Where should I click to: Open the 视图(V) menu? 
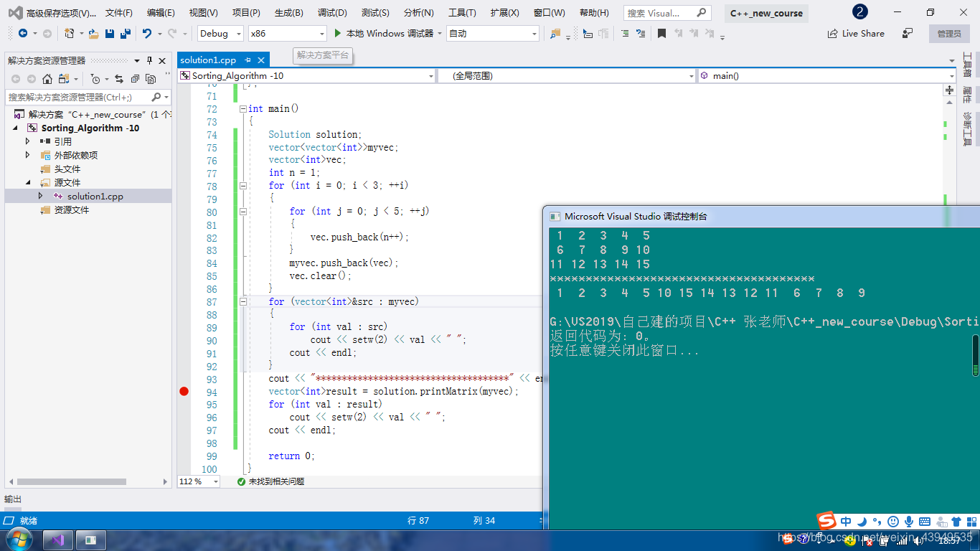(204, 13)
